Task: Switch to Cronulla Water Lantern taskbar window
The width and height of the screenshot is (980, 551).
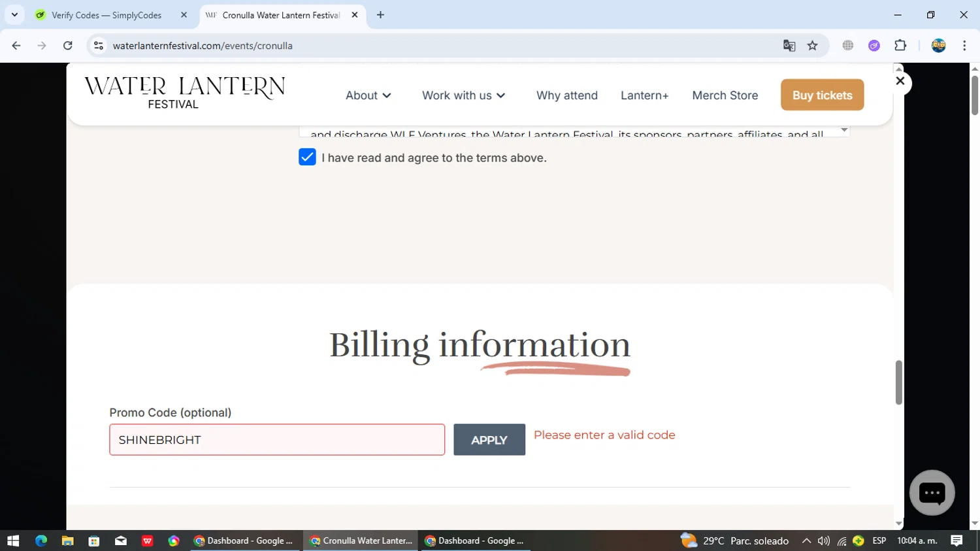Action: pos(361,541)
